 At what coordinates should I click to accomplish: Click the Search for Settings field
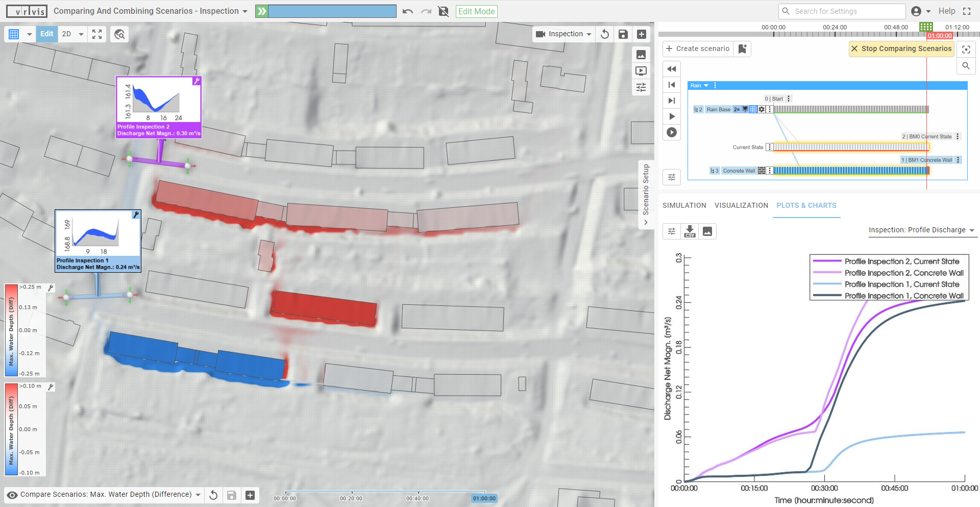[x=847, y=11]
